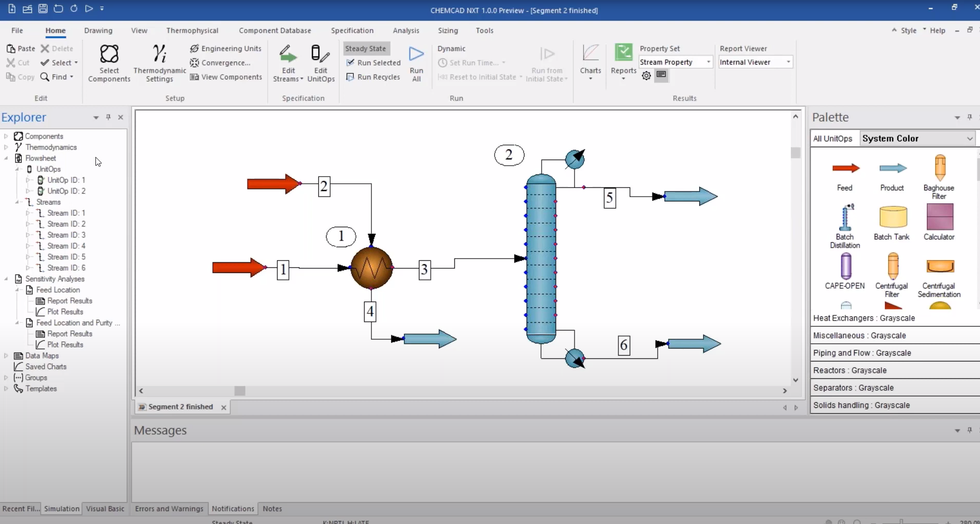Open the Errors and Warnings tab
This screenshot has width=980, height=524.
point(169,509)
